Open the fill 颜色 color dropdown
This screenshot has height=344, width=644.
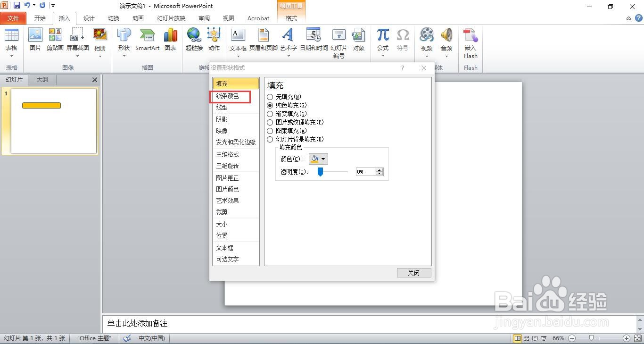coord(318,159)
